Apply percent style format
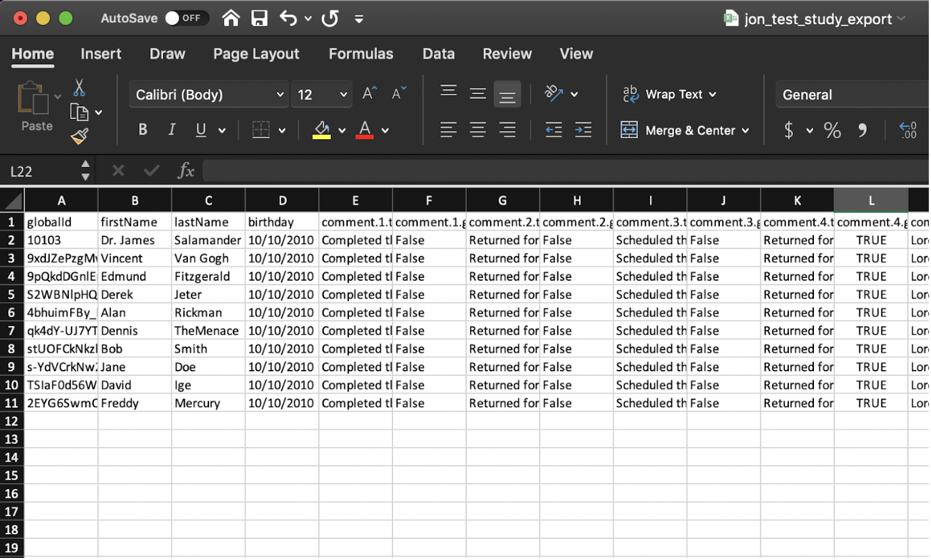Image resolution: width=931 pixels, height=560 pixels. tap(832, 130)
